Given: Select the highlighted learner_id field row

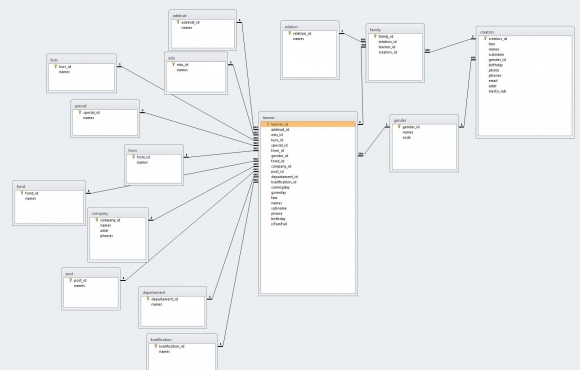Looking at the screenshot, I should pyautogui.click(x=308, y=124).
